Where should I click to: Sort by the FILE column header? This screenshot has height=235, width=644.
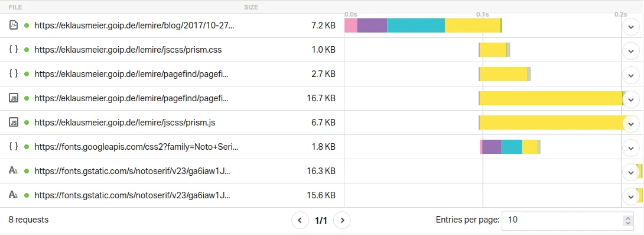15,7
